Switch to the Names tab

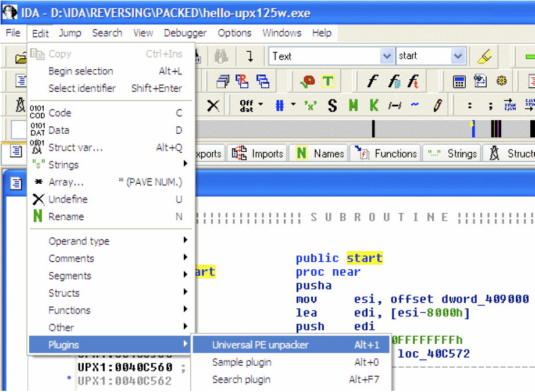[319, 154]
